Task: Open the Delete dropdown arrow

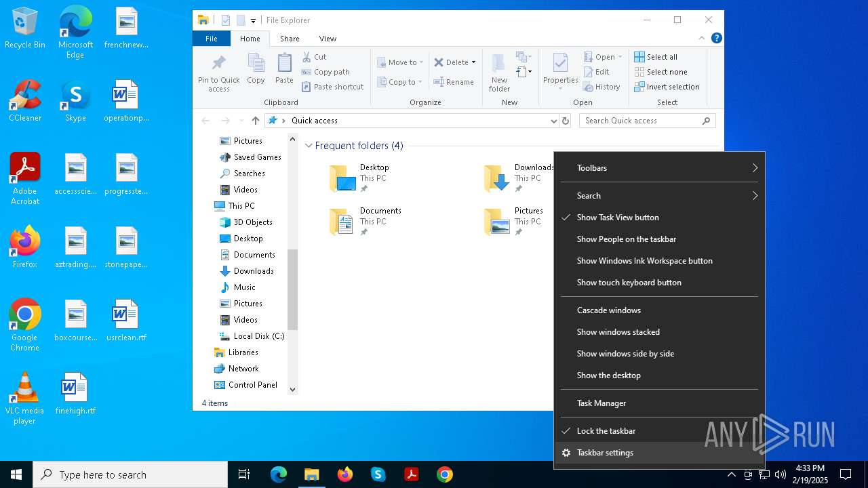Action: pos(473,62)
